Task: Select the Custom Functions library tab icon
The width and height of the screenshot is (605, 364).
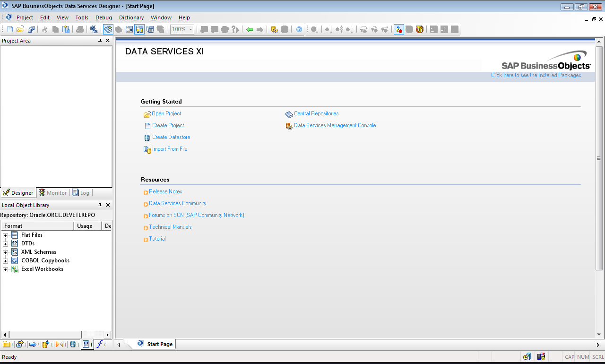Action: (100, 344)
